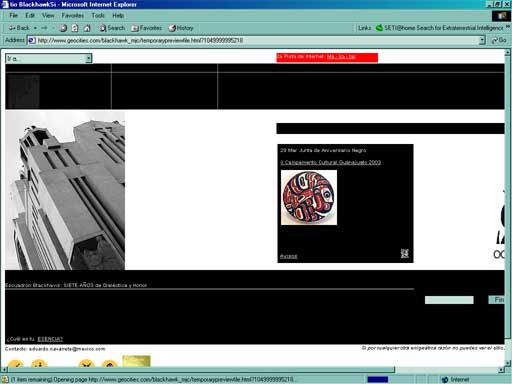Click the horizontal scrollbar left arrow

tap(4, 370)
